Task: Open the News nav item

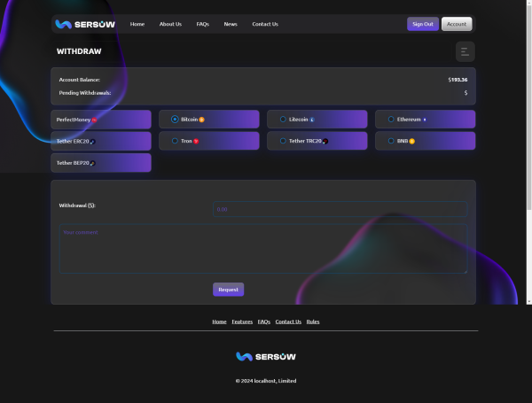Action: tap(231, 24)
